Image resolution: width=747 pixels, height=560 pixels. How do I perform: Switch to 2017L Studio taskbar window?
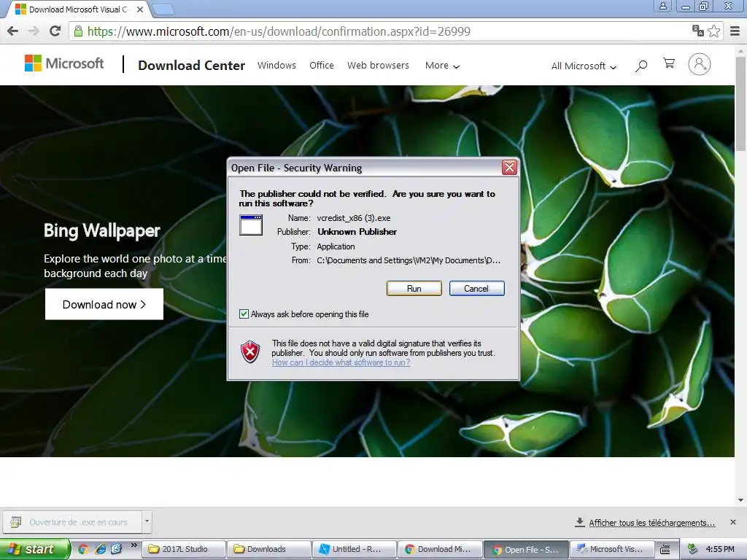[x=185, y=549]
